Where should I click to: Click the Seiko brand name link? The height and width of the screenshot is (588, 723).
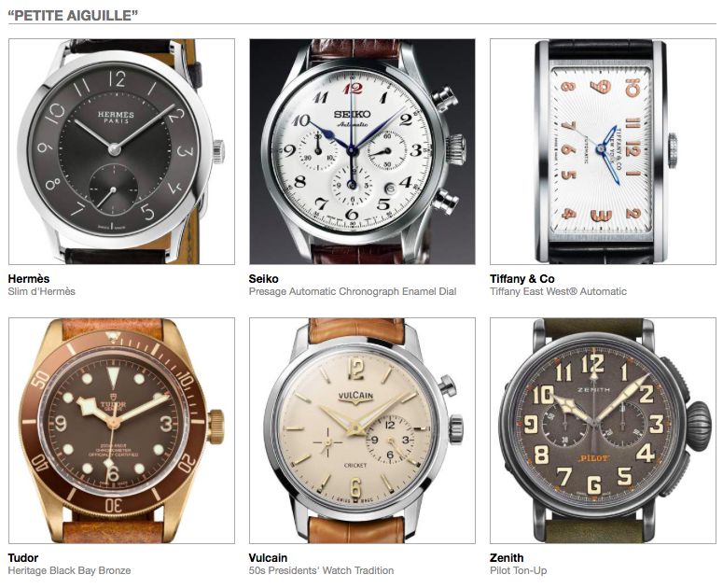click(x=263, y=278)
